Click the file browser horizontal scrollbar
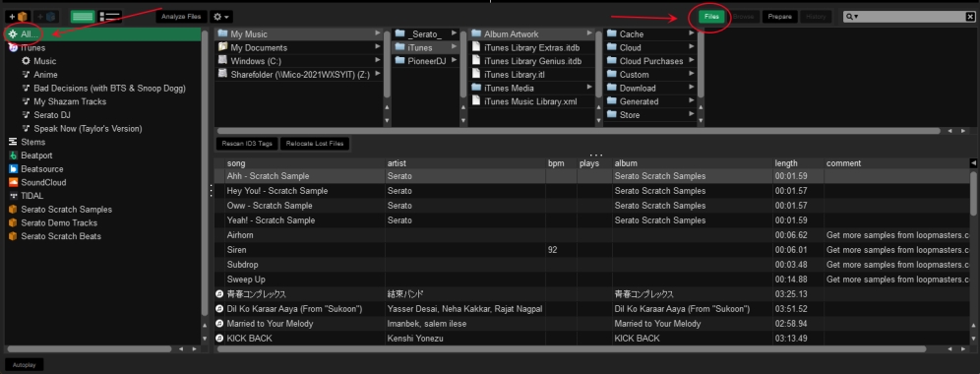Image resolution: width=980 pixels, height=374 pixels. coord(578,131)
